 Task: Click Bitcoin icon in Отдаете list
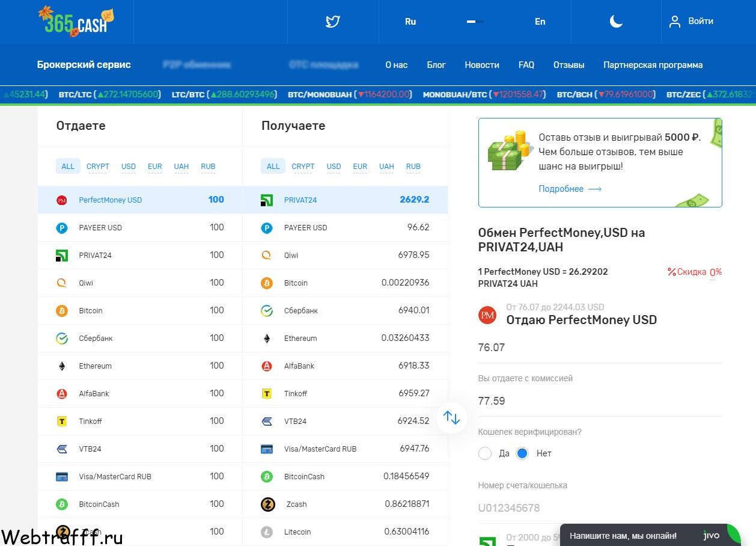[x=61, y=311]
